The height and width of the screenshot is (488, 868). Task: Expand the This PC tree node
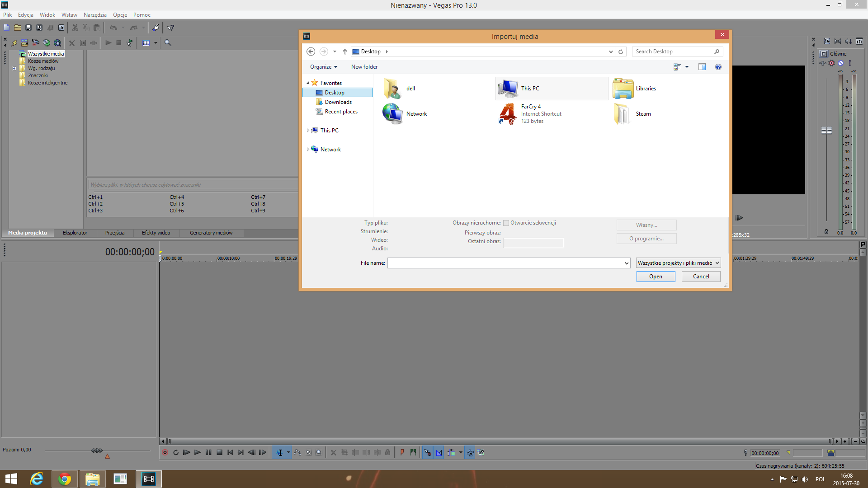[x=308, y=131]
